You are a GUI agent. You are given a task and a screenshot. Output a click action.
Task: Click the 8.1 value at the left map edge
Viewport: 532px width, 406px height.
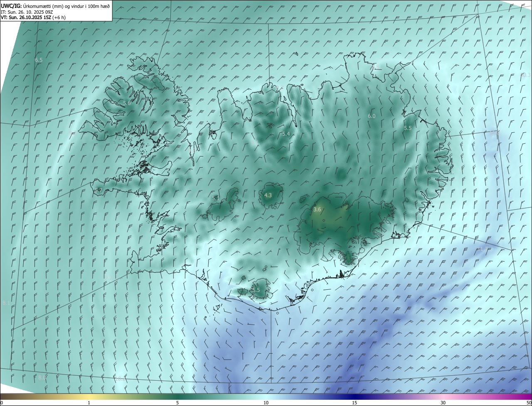pyautogui.click(x=6, y=303)
